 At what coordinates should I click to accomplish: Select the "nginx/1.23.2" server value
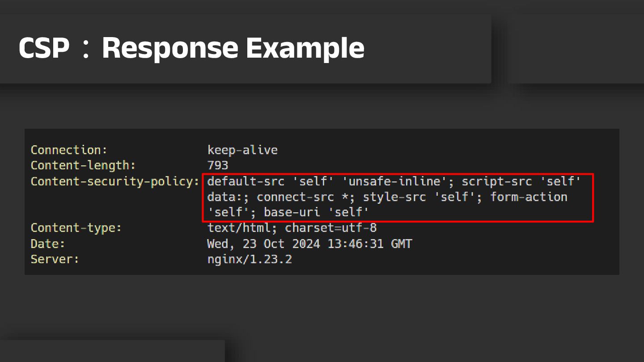tap(250, 259)
